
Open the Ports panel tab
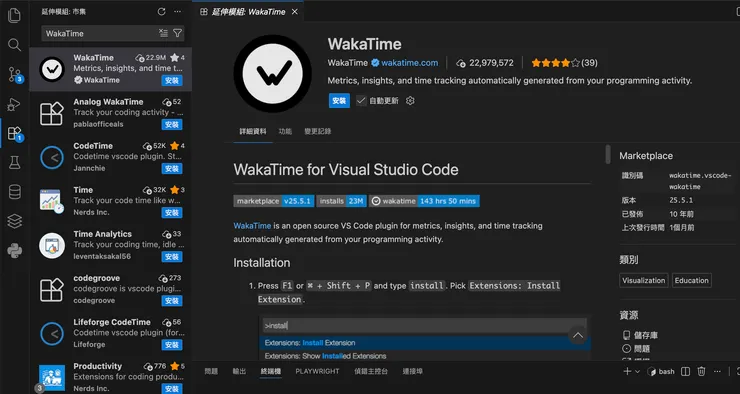tap(412, 371)
